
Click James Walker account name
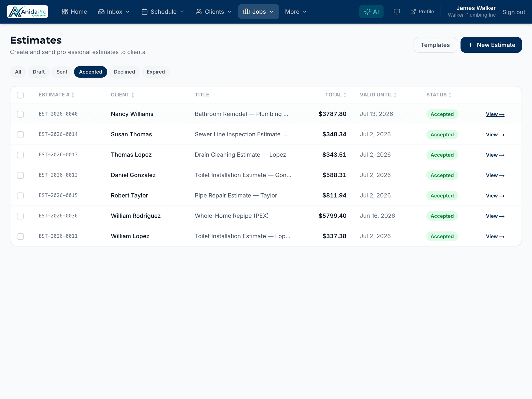[x=476, y=8]
